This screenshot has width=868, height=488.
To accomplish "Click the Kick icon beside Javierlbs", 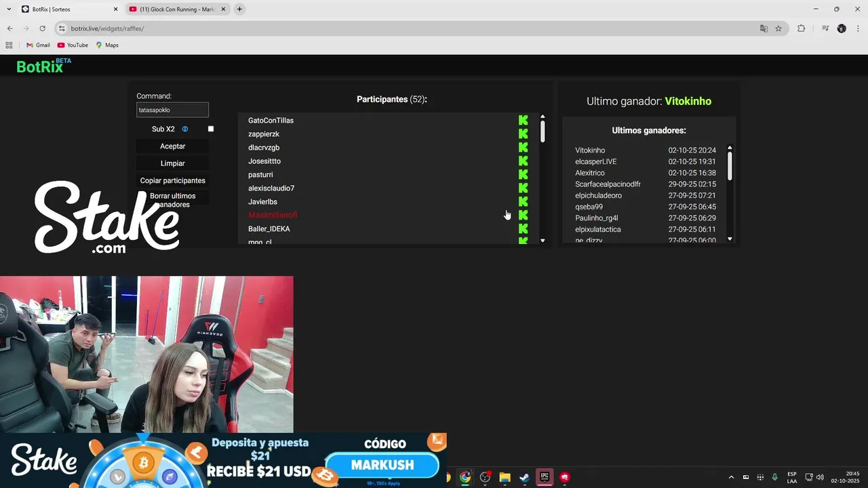I will [x=523, y=201].
